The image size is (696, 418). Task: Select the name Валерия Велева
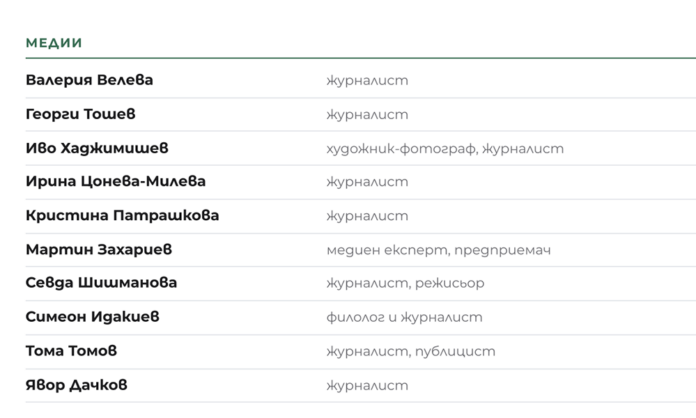(89, 80)
